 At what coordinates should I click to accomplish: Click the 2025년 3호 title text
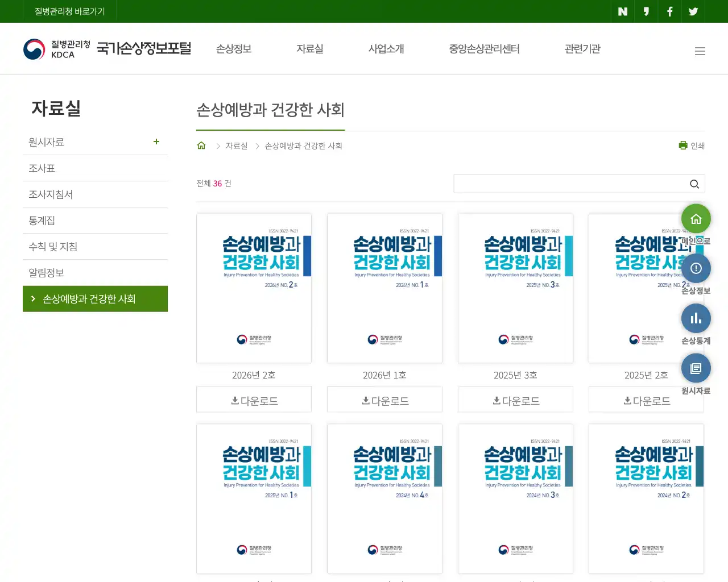[x=515, y=375]
